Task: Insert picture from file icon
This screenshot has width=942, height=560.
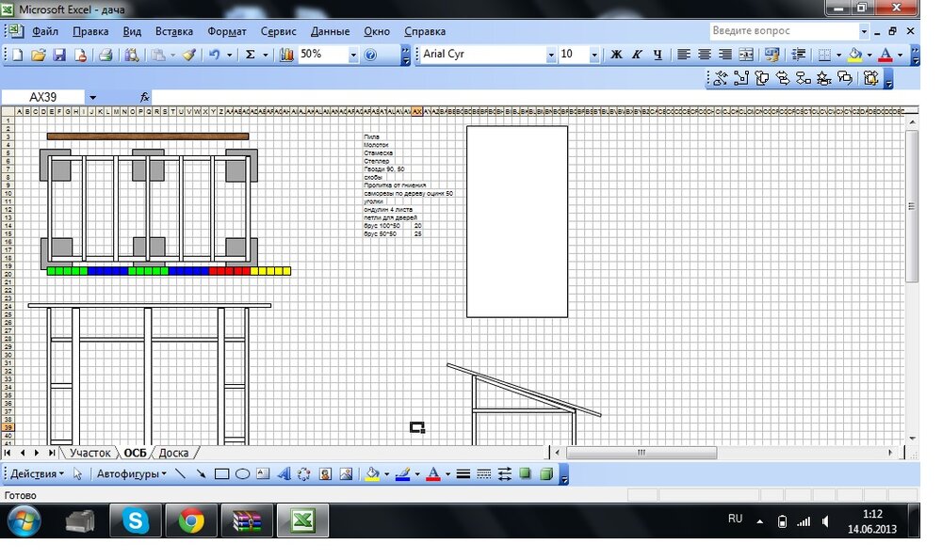Action: [346, 473]
